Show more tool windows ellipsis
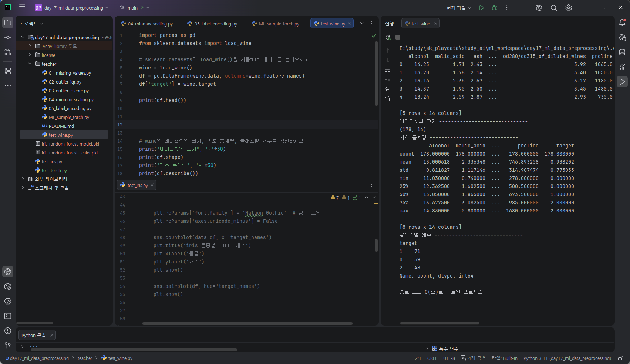 pos(8,86)
